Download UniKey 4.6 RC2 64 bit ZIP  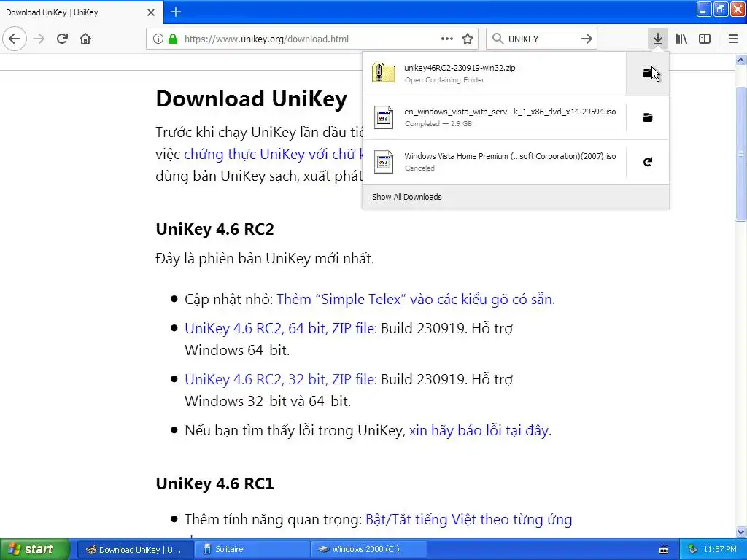pyautogui.click(x=279, y=328)
